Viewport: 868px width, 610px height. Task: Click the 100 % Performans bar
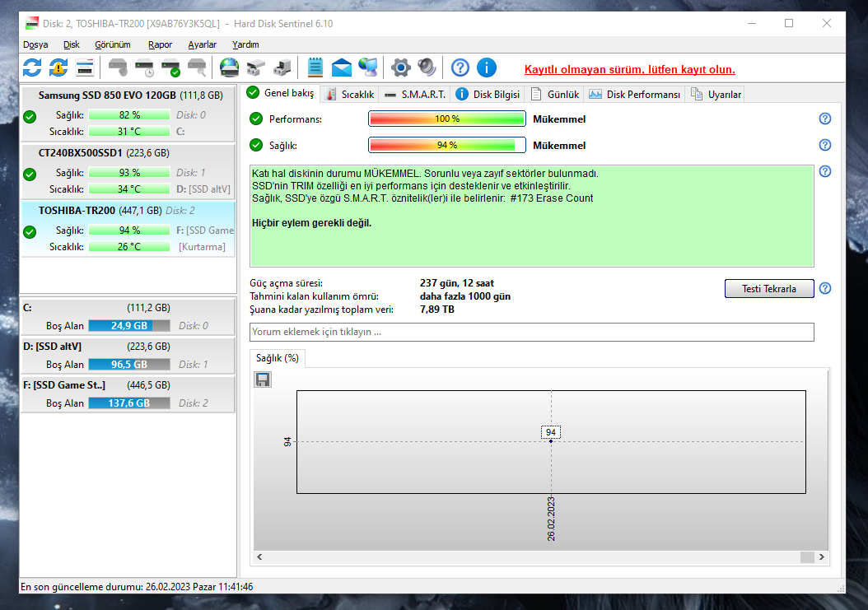[x=447, y=119]
